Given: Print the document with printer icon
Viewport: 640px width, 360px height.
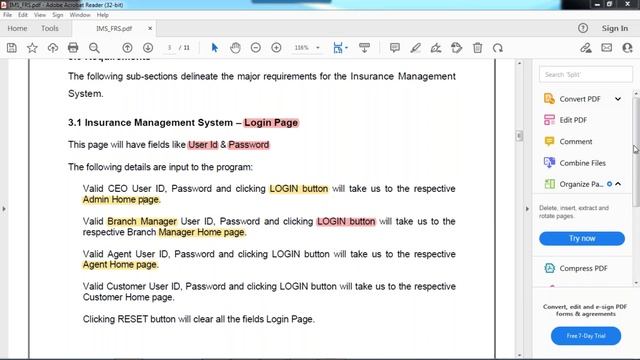Looking at the screenshot, I should (73, 48).
